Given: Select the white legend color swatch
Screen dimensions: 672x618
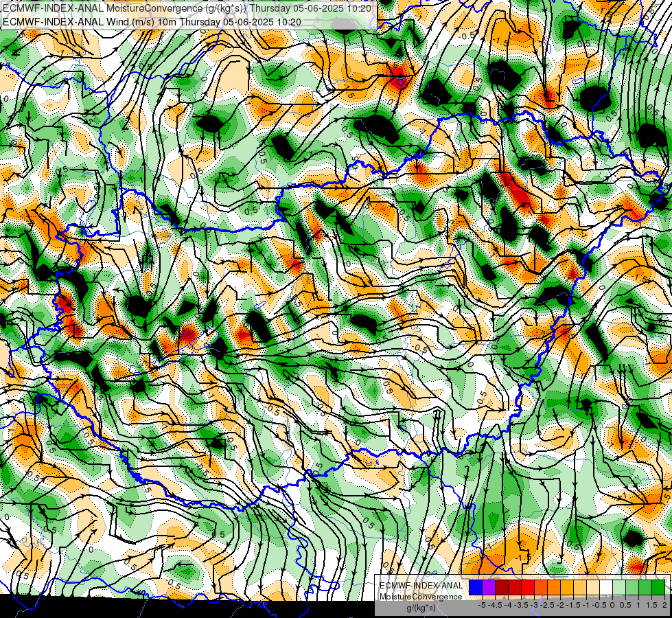Looking at the screenshot, I should click(606, 587).
